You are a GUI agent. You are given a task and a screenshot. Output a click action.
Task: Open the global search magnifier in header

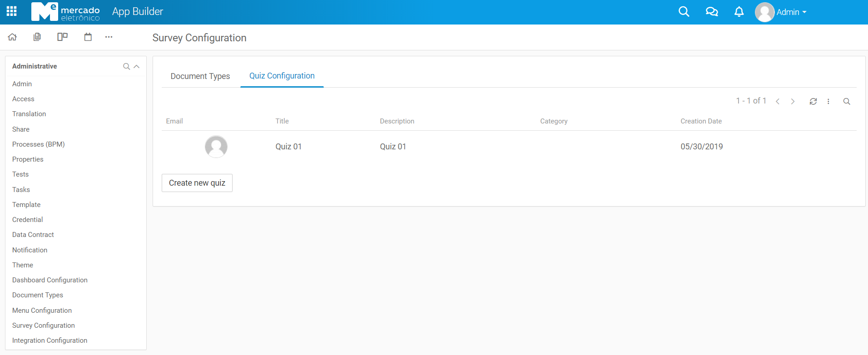point(684,12)
